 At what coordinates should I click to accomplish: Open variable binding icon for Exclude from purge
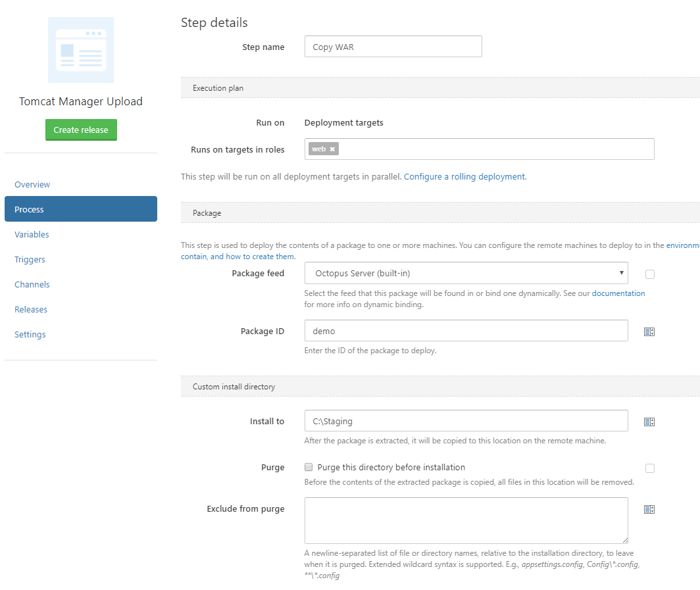tap(649, 509)
